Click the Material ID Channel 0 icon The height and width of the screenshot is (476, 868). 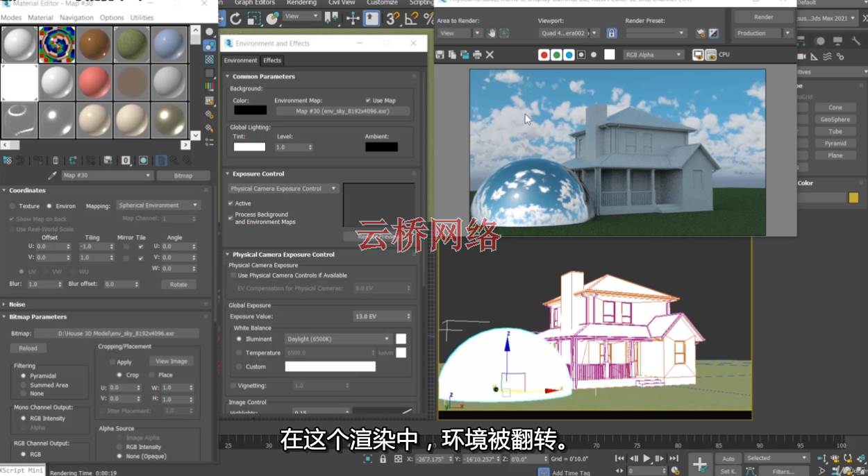click(x=126, y=160)
